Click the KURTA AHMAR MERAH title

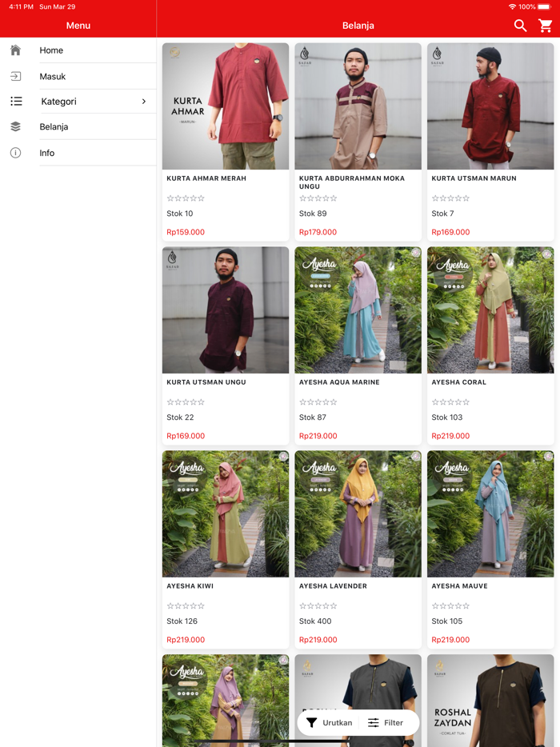206,178
